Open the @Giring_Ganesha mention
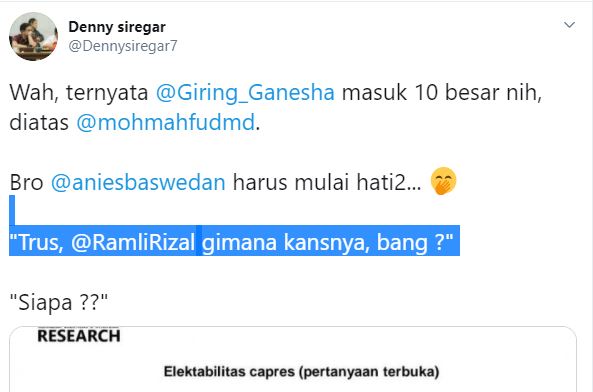The width and height of the screenshot is (593, 392). [x=245, y=93]
